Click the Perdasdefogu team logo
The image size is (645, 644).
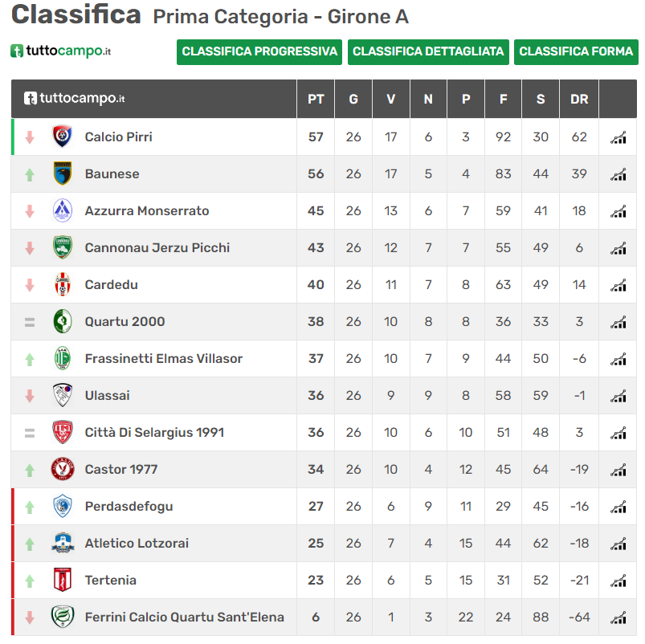pyautogui.click(x=63, y=506)
